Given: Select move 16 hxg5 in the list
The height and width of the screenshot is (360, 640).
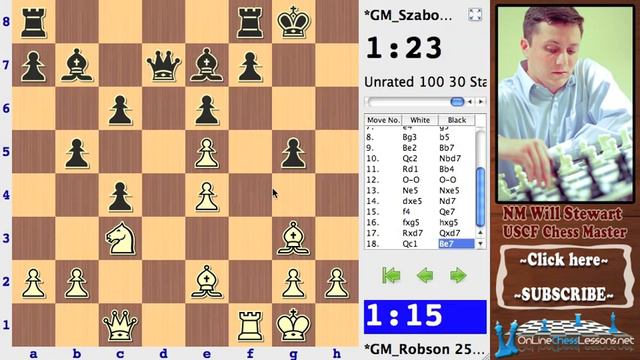Looking at the screenshot, I should [449, 222].
